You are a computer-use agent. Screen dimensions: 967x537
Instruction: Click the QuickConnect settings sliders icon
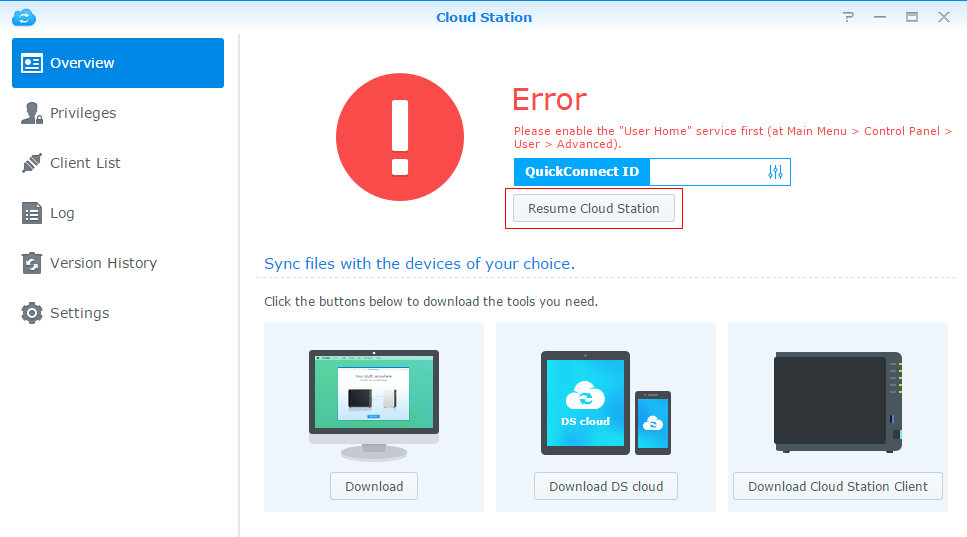click(775, 172)
